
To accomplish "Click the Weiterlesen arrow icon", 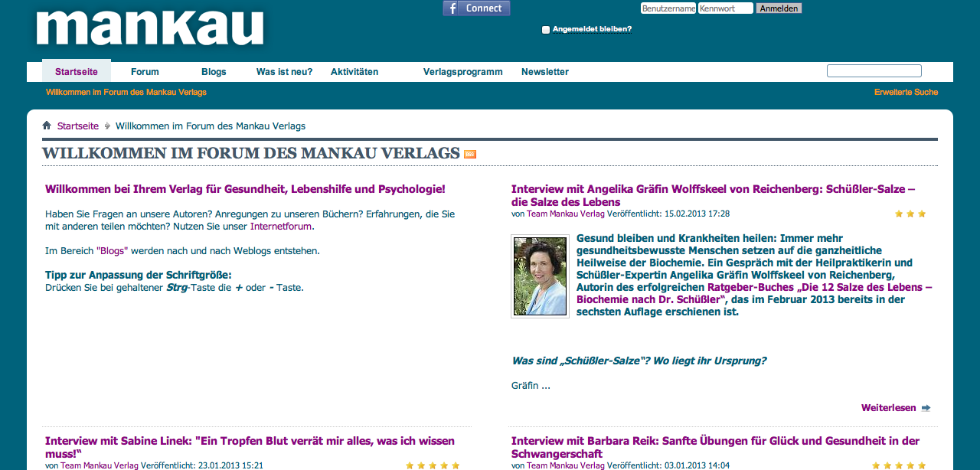I will [x=926, y=408].
